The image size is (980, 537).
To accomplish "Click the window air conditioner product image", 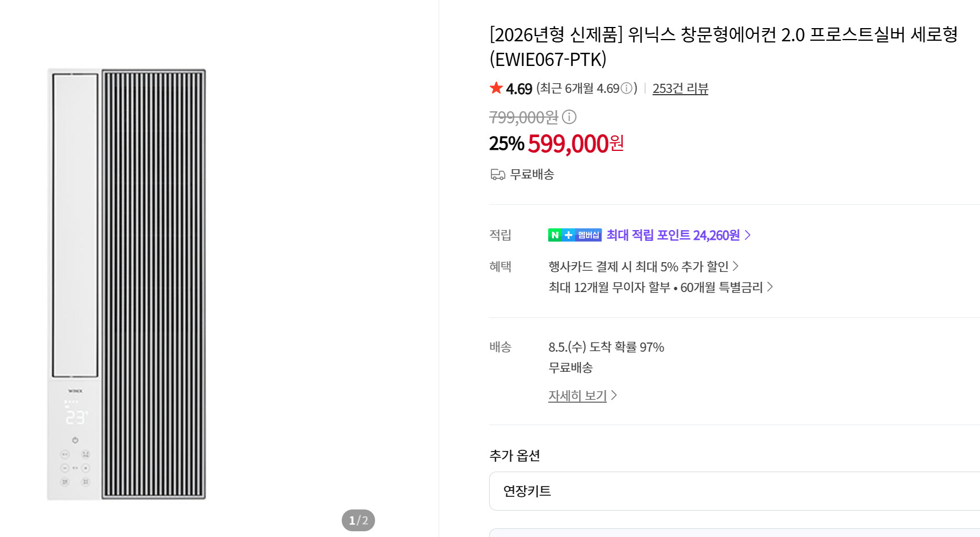I will [127, 284].
